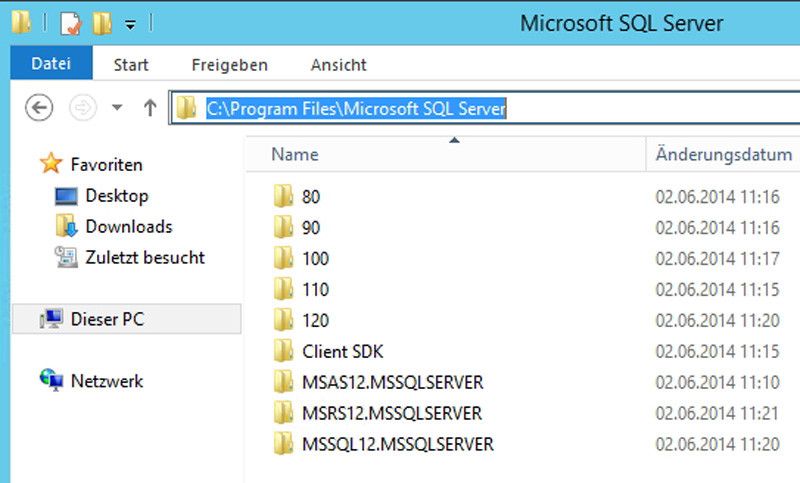Select Dieser PC in the navigation pane
800x483 pixels.
[106, 320]
